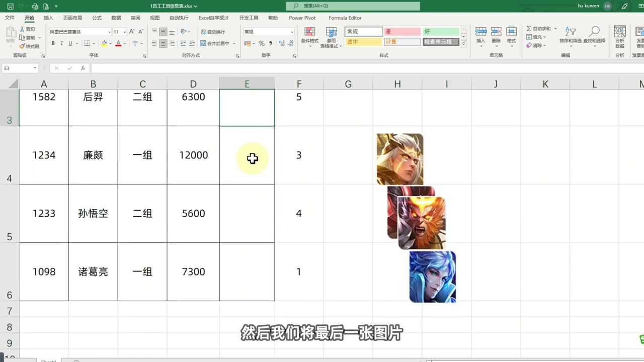
Task: Switch to the 公式 tab
Action: pyautogui.click(x=97, y=18)
